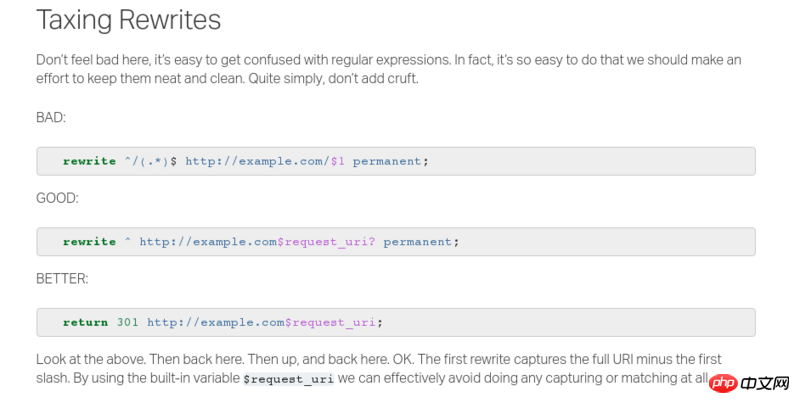Viewport: 800px width, 403px height.
Task: Click the 中文网 watermark text
Action: tap(765, 384)
